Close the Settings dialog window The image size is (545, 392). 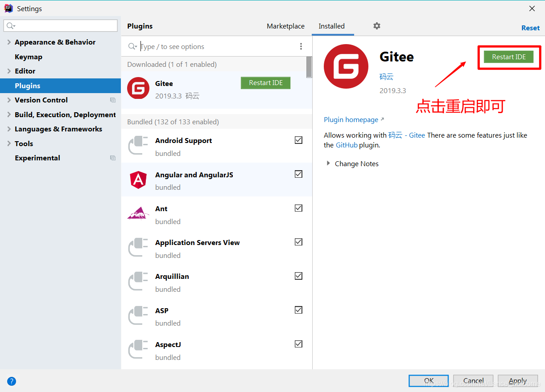click(x=532, y=8)
